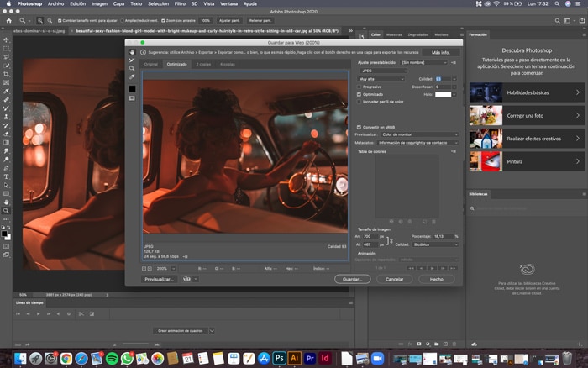Toggle Cambiar tamaño vent. para ajustar checkbox

click(60, 21)
